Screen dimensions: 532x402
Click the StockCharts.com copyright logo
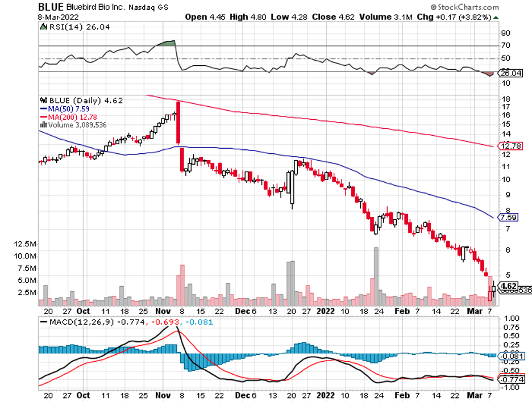[x=465, y=7]
